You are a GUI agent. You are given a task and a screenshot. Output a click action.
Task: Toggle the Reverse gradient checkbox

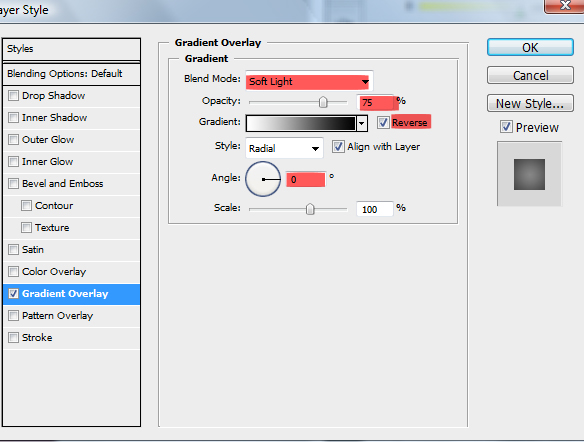coord(383,123)
